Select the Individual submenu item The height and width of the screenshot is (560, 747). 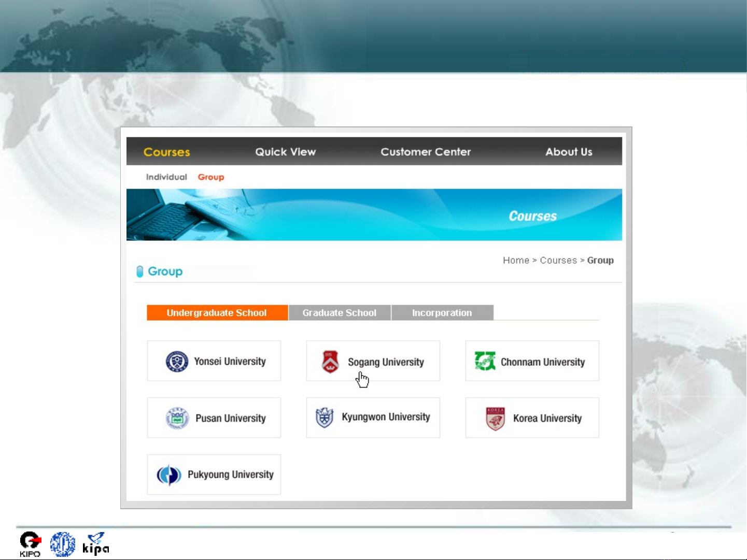pyautogui.click(x=166, y=177)
